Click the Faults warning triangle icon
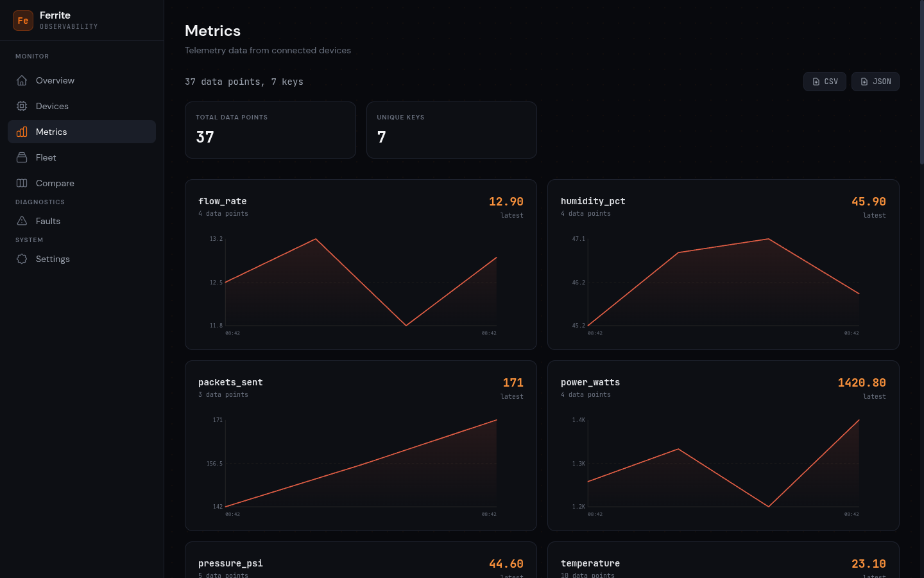Viewport: 924px width, 578px height. [22, 221]
